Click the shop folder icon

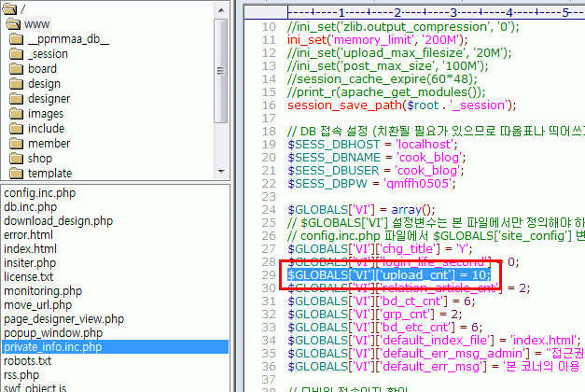pos(17,159)
